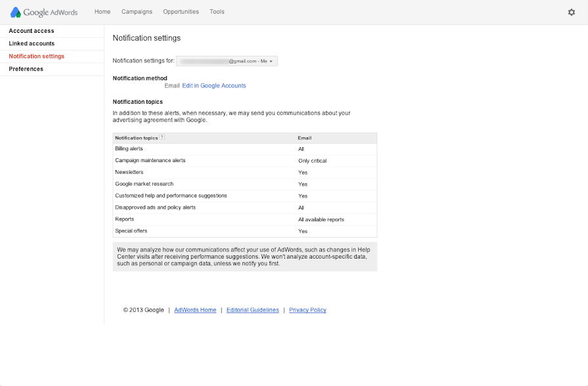Open Linked accounts in the sidebar
This screenshot has width=588, height=386.
(x=32, y=43)
